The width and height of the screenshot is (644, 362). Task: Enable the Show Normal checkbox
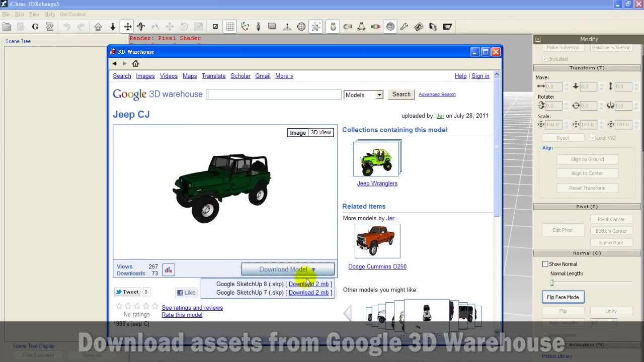(x=545, y=264)
